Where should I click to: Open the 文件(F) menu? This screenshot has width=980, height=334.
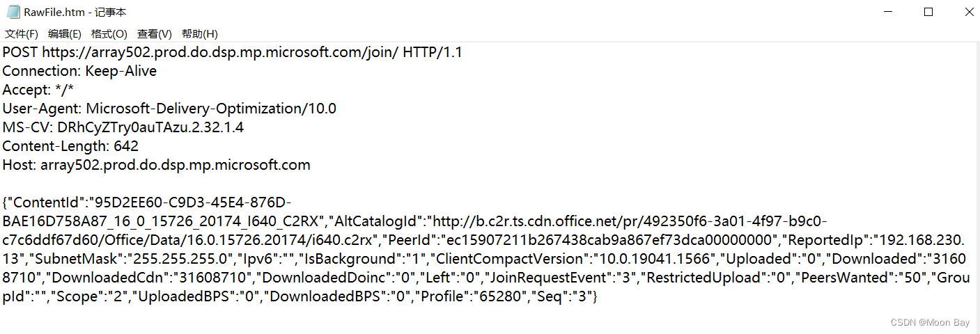tap(22, 33)
